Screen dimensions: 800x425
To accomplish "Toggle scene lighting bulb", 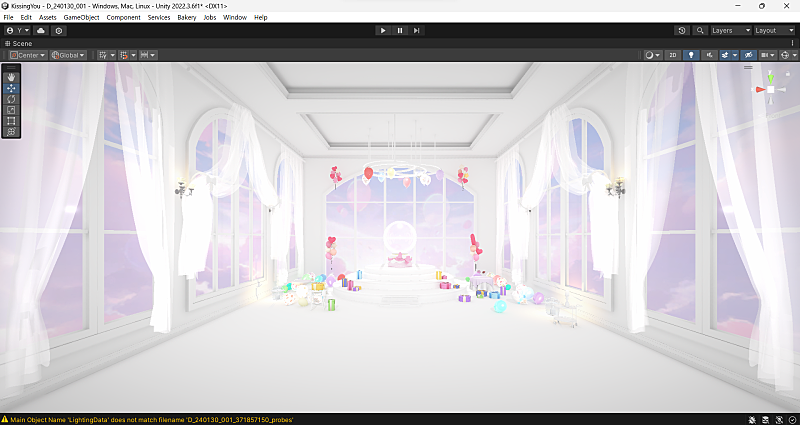I will tap(691, 55).
